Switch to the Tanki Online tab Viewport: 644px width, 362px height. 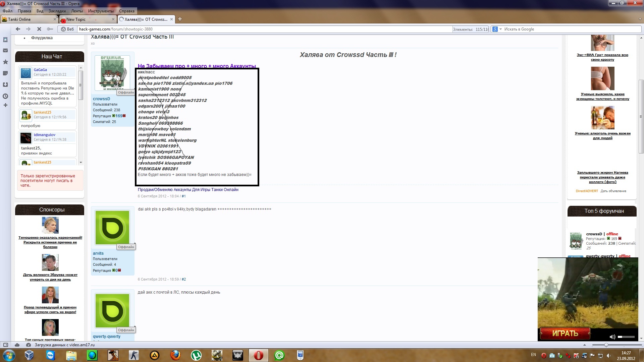pos(29,19)
